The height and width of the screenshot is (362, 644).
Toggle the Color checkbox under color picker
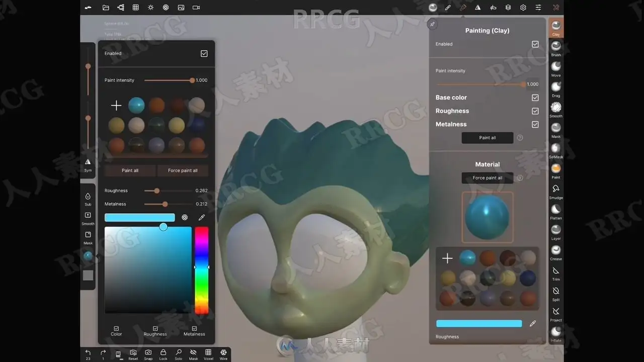[116, 329]
